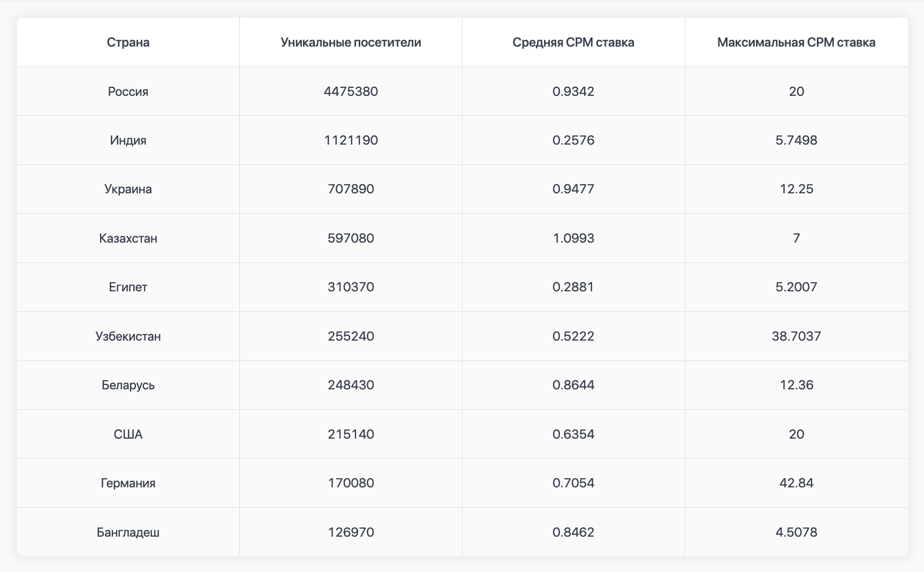Viewport: 924px width, 572px height.
Task: Click visitors value 126970
Action: tap(351, 532)
